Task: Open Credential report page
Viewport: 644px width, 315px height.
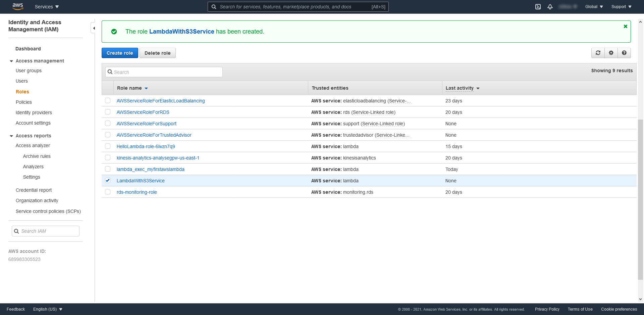Action: coord(34,190)
